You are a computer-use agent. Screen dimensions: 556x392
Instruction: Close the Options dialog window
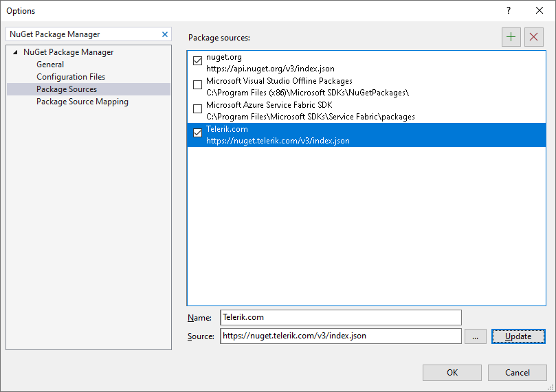pos(540,10)
